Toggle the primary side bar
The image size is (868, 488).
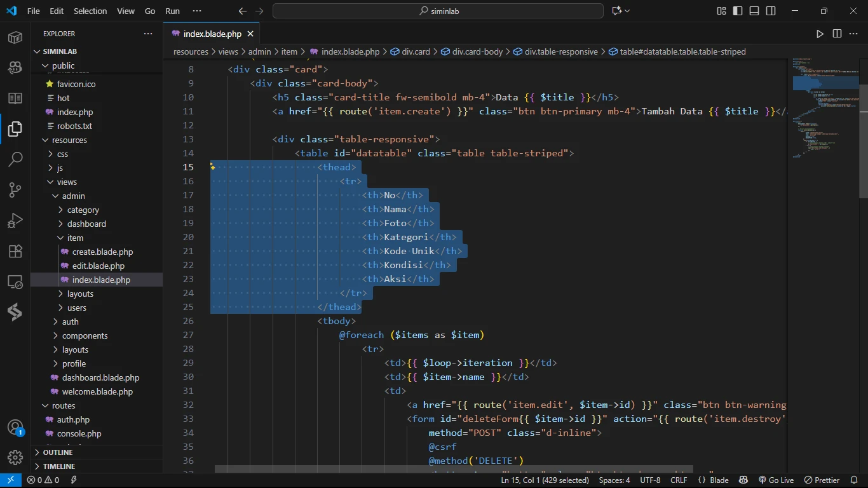click(x=738, y=11)
